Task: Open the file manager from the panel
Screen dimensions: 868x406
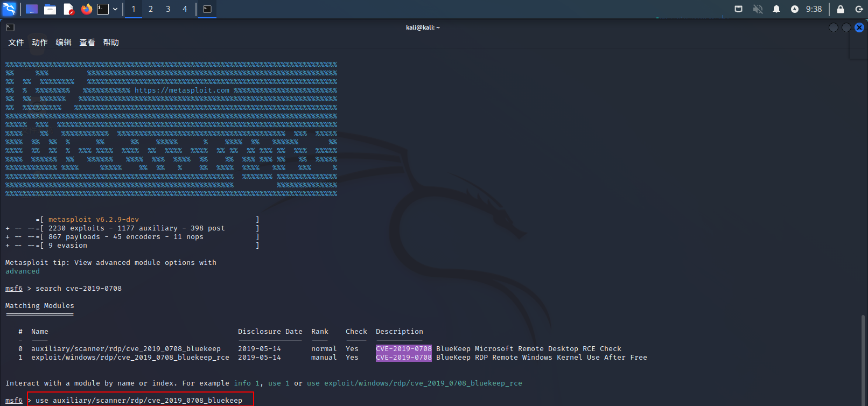Action: click(x=50, y=9)
